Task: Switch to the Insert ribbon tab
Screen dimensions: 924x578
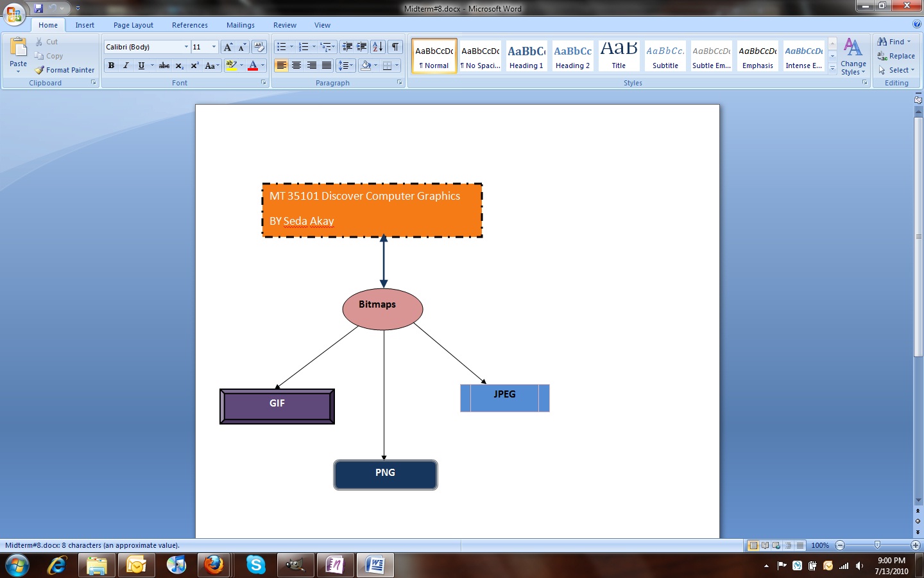Action: (x=85, y=25)
